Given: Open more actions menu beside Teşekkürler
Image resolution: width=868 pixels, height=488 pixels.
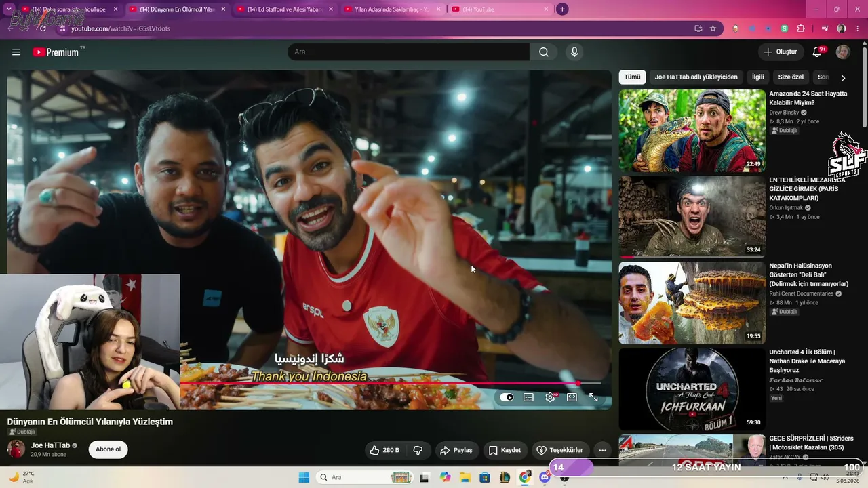Looking at the screenshot, I should point(602,450).
